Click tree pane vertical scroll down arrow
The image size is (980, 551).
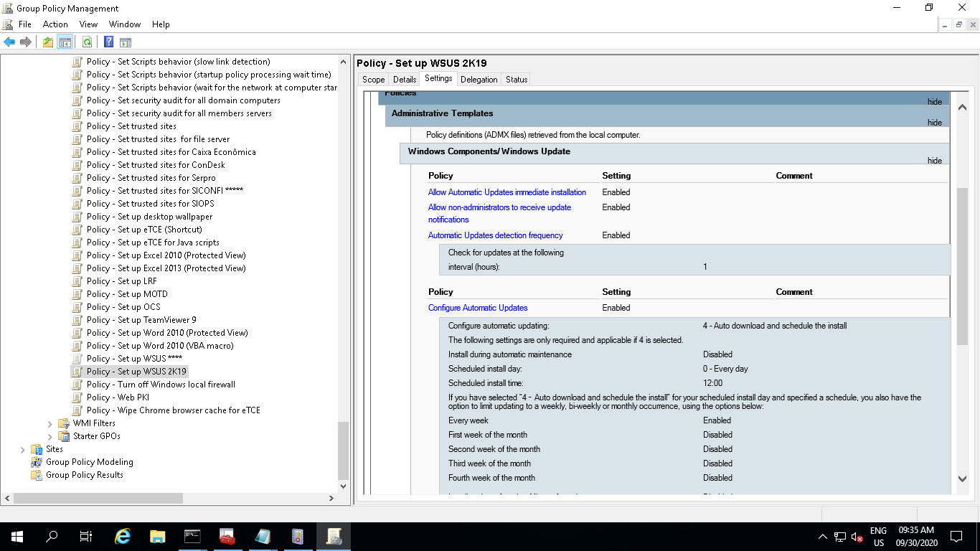click(343, 486)
